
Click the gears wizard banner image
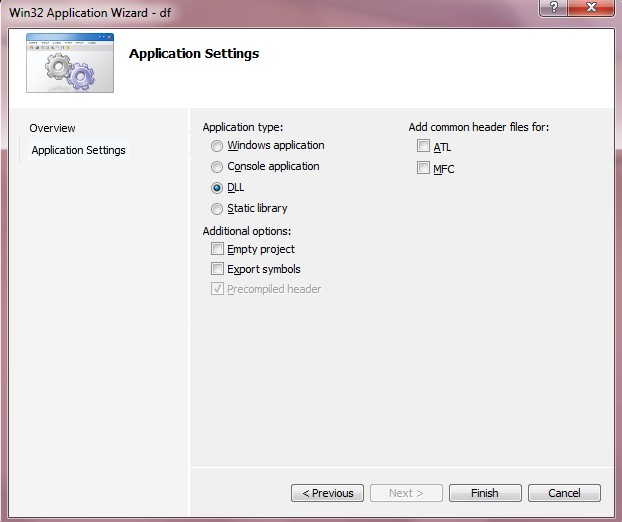coord(70,63)
